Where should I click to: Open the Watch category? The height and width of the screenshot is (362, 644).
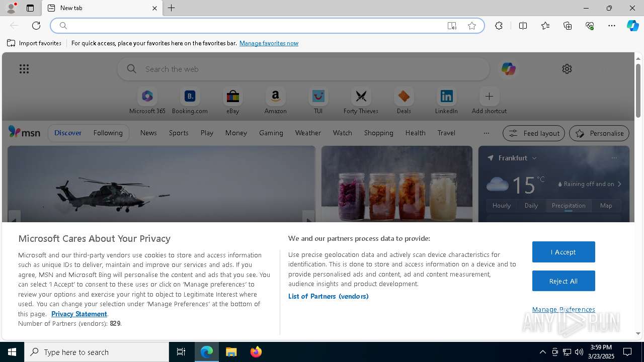[343, 133]
